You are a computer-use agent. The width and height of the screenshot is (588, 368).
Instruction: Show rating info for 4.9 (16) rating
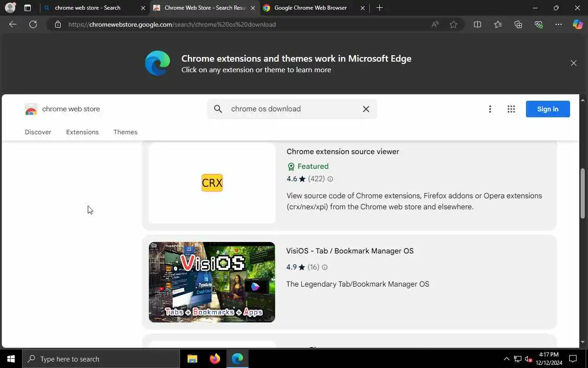325,267
